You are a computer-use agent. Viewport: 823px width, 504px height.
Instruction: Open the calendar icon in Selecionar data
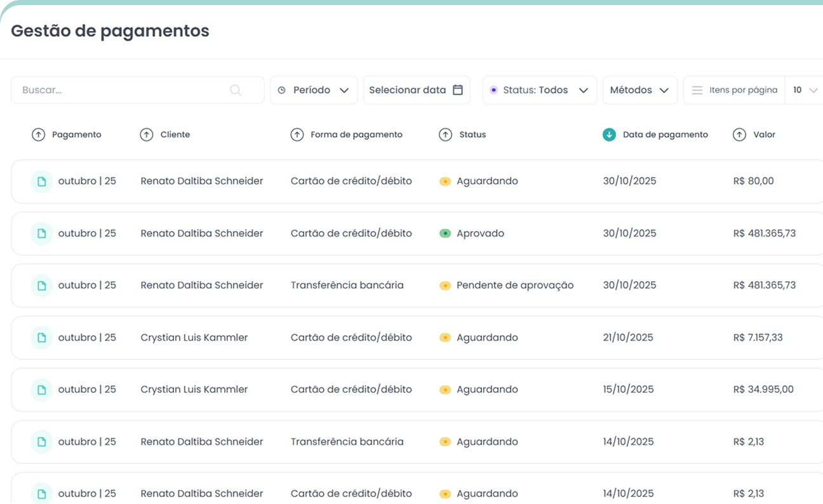click(458, 90)
